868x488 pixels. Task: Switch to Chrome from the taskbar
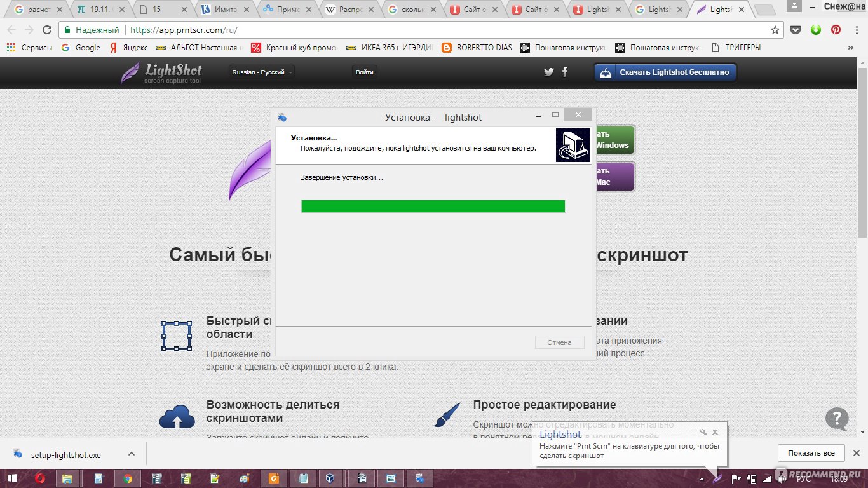pos(127,478)
